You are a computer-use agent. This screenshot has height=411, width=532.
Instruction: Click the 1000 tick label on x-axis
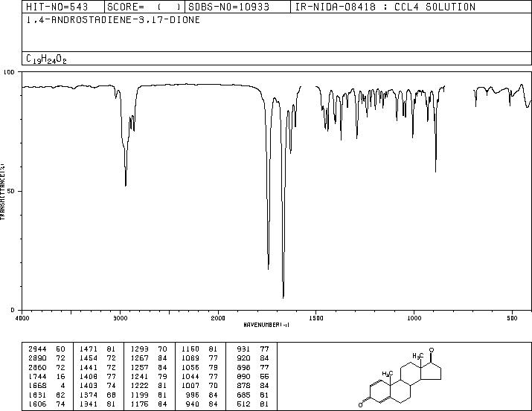click(x=414, y=318)
